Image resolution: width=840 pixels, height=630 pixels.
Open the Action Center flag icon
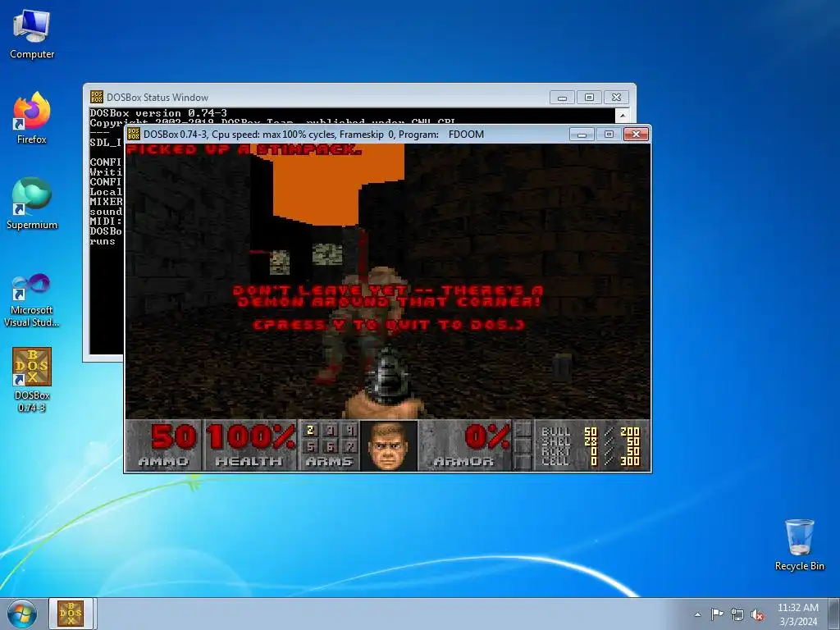coord(717,614)
